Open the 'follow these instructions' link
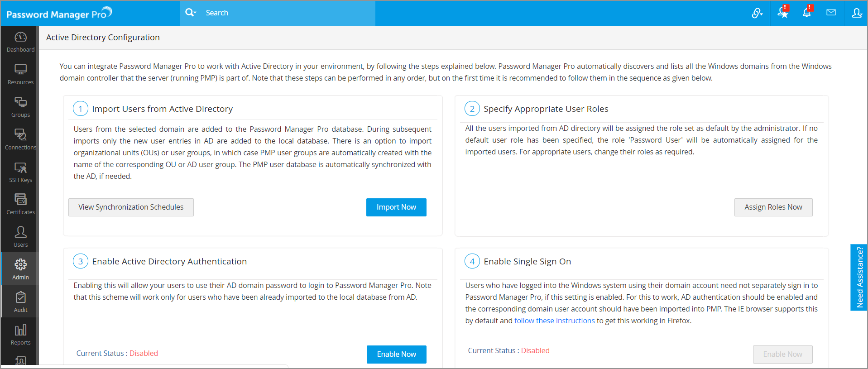 click(555, 321)
